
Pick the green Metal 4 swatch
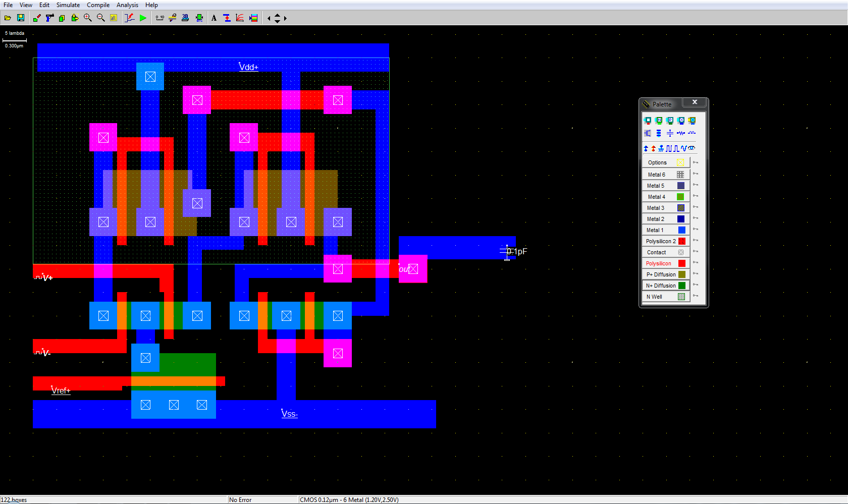681,197
